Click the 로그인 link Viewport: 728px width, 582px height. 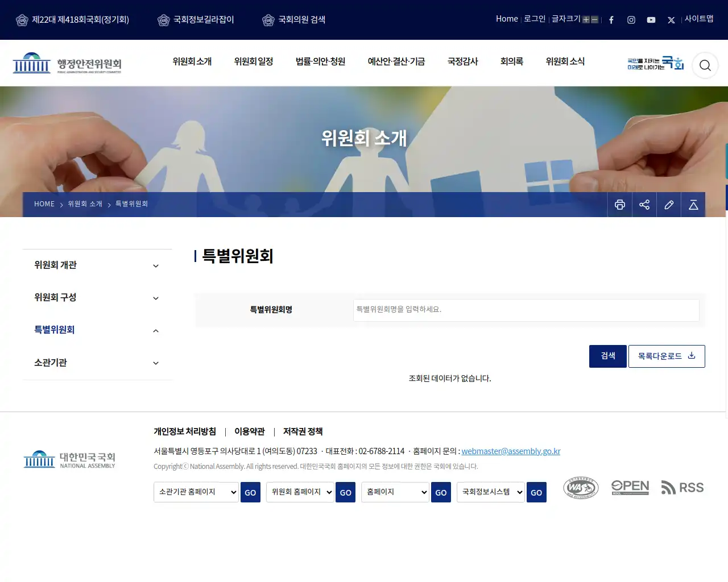pyautogui.click(x=535, y=19)
